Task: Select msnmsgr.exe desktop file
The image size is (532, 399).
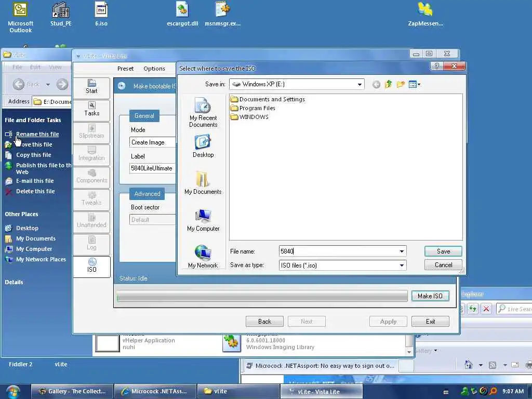Action: click(x=222, y=14)
